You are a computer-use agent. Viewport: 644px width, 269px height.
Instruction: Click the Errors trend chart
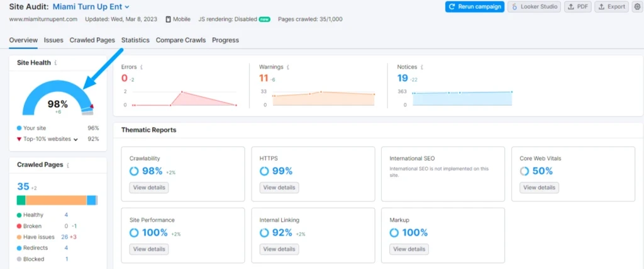(x=184, y=98)
